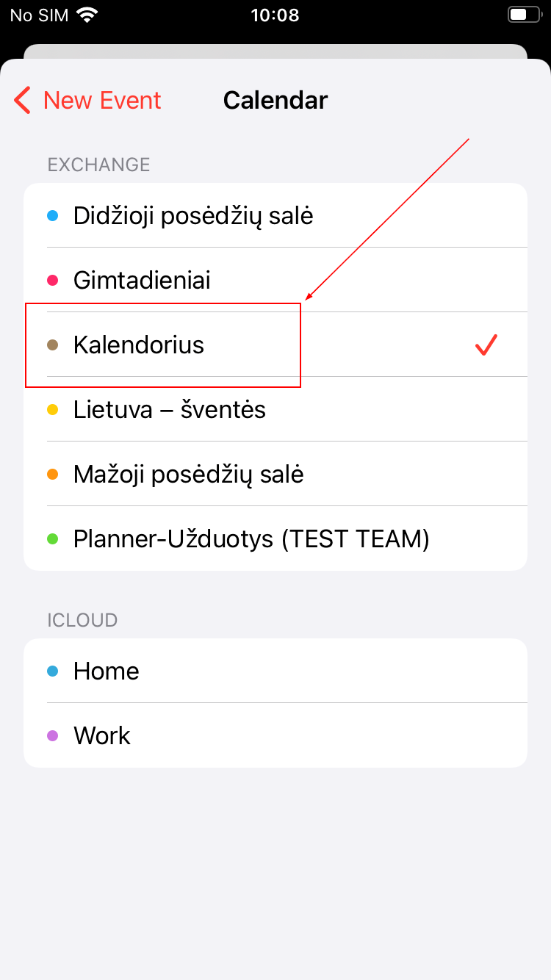Tap the pink dot beside Gimtadieniai
Viewport: 551px width, 980px height.
tap(53, 280)
